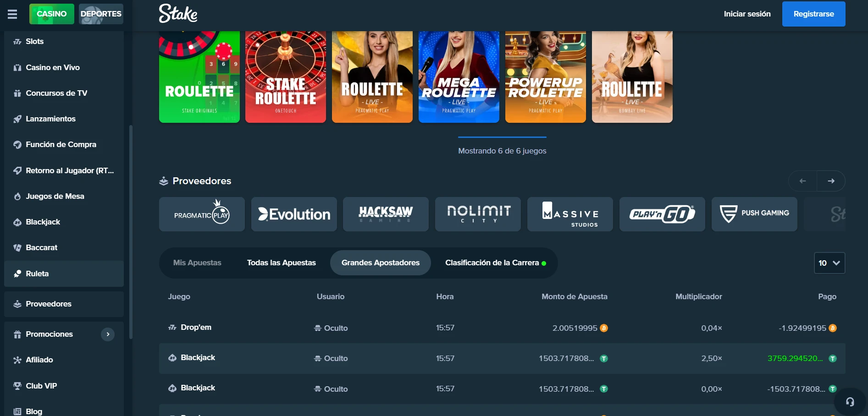This screenshot has width=868, height=416.
Task: Click the Registrarse button
Action: [x=814, y=14]
